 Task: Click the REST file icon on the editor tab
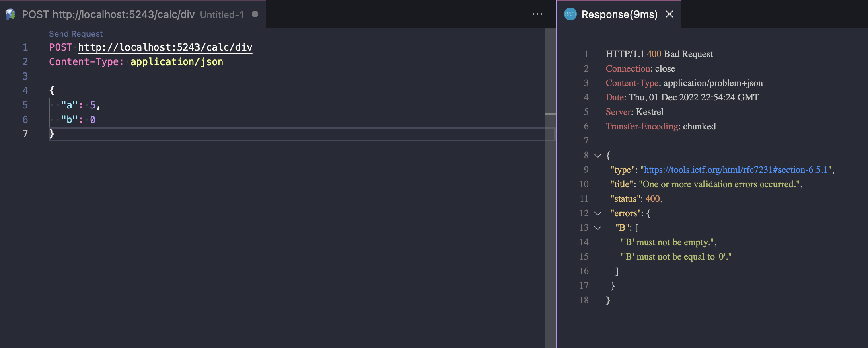pyautogui.click(x=10, y=14)
